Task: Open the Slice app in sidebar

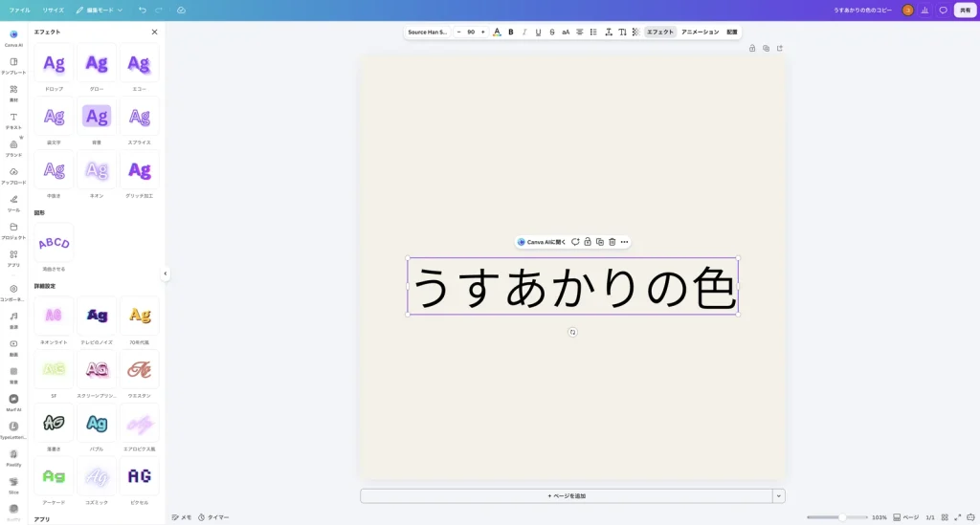Action: [x=13, y=485]
